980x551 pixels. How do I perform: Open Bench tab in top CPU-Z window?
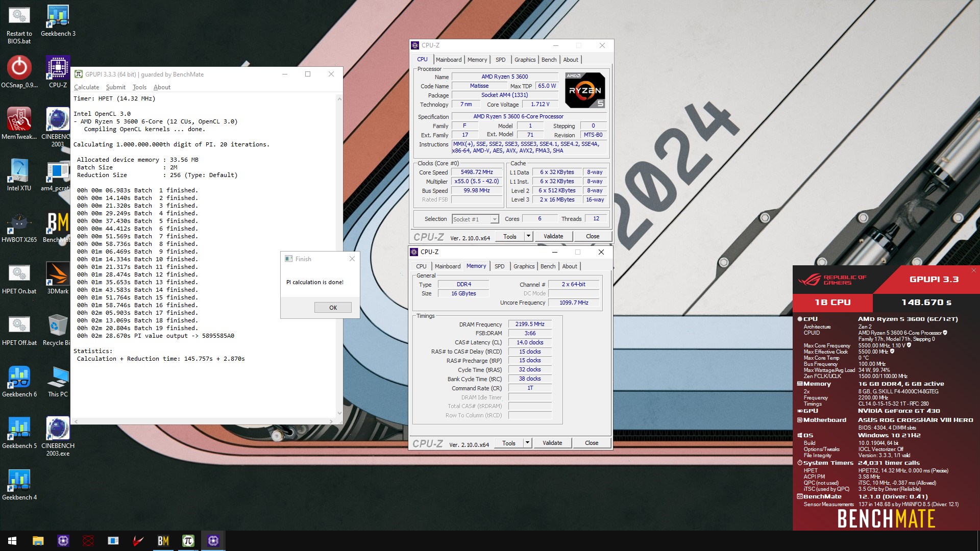tap(549, 60)
